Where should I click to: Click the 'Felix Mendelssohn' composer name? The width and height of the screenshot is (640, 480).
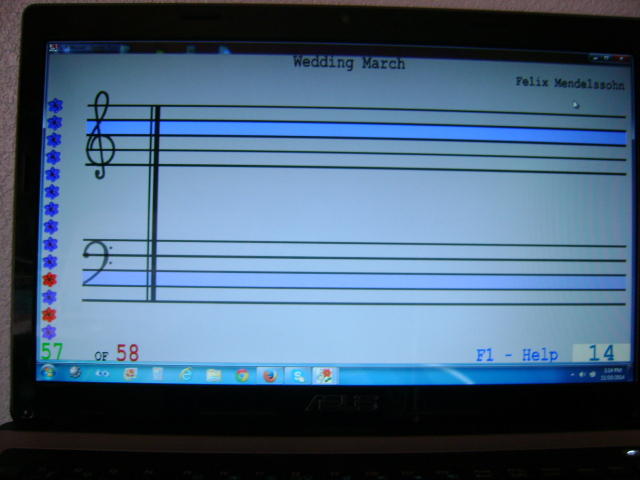(570, 83)
